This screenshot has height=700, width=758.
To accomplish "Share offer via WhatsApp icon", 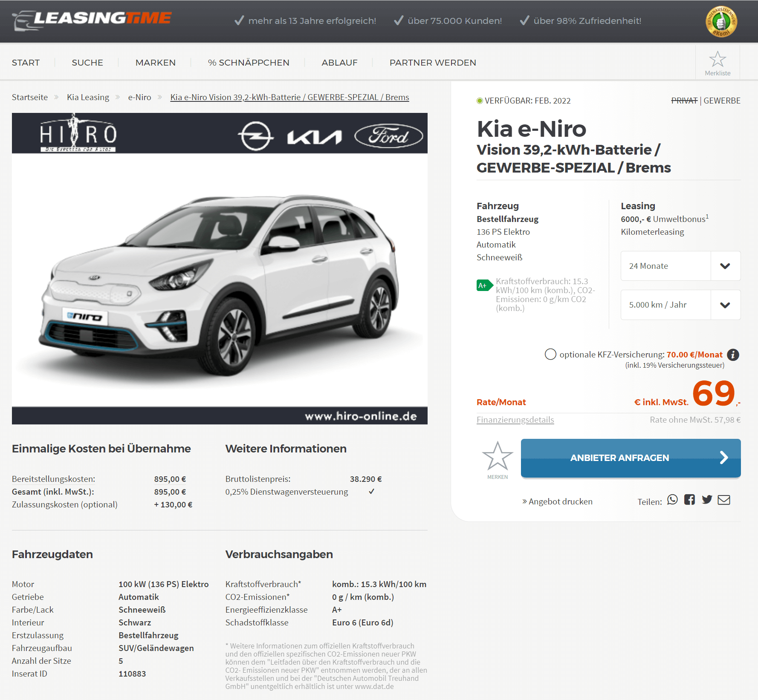I will [672, 500].
